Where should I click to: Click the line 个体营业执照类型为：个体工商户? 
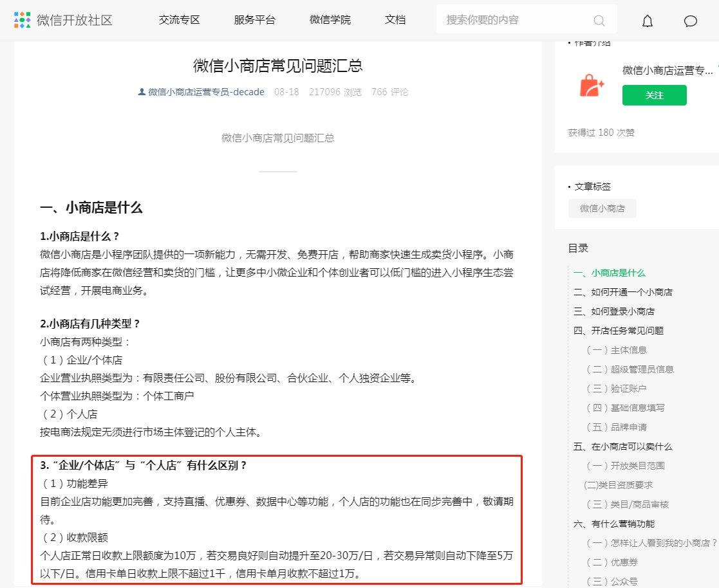(117, 396)
